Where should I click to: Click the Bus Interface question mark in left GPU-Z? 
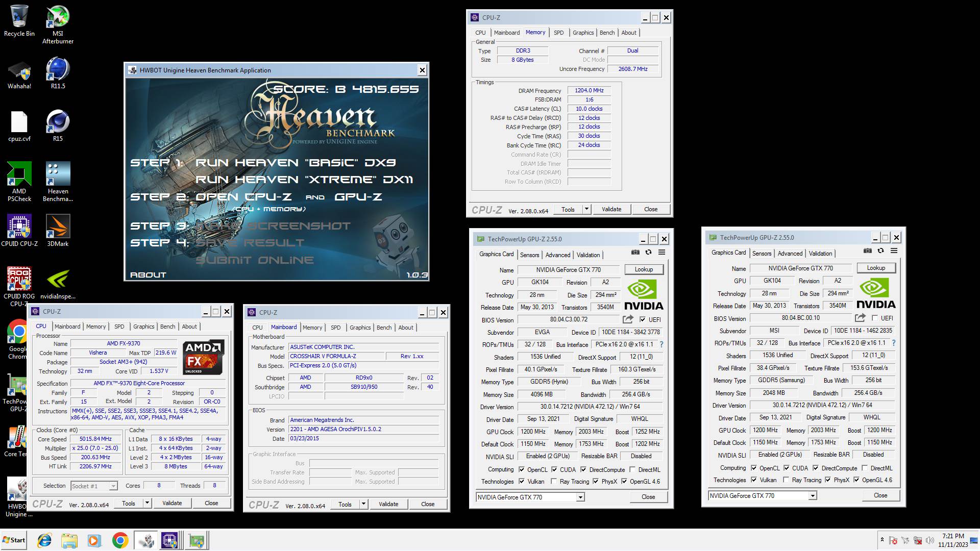pyautogui.click(x=661, y=344)
